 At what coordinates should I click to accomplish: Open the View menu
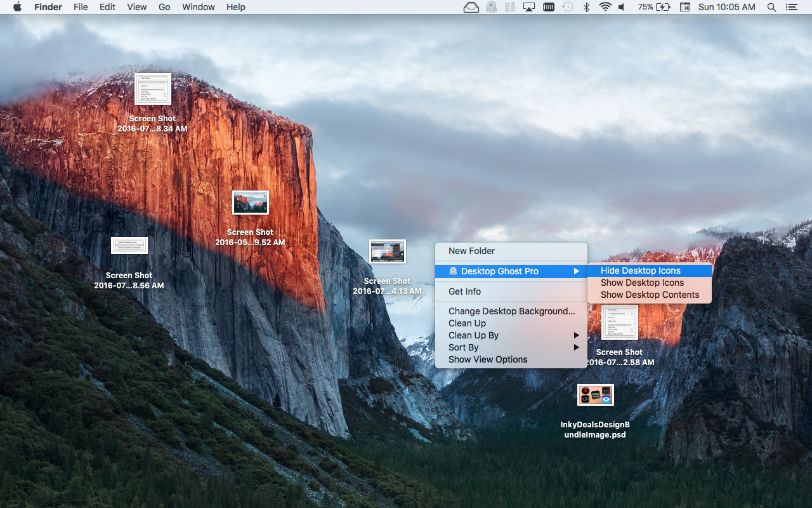pos(136,7)
